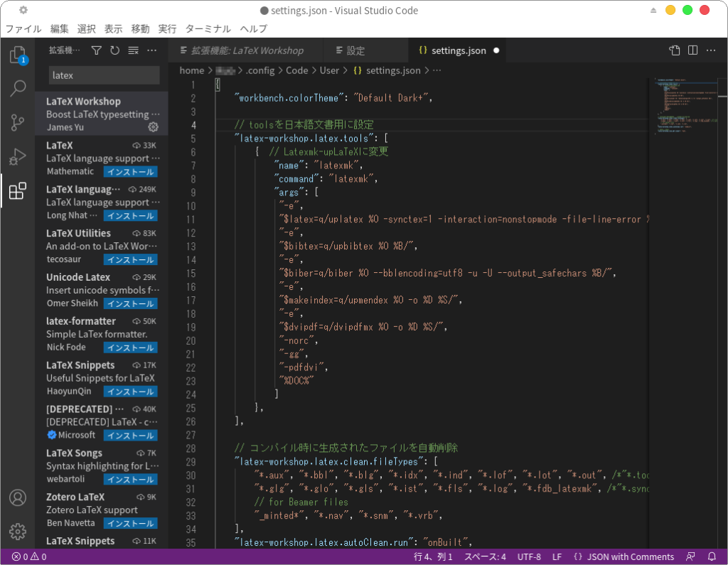Click the extension search field containing latex
Viewport: 728px width, 565px height.
[104, 75]
